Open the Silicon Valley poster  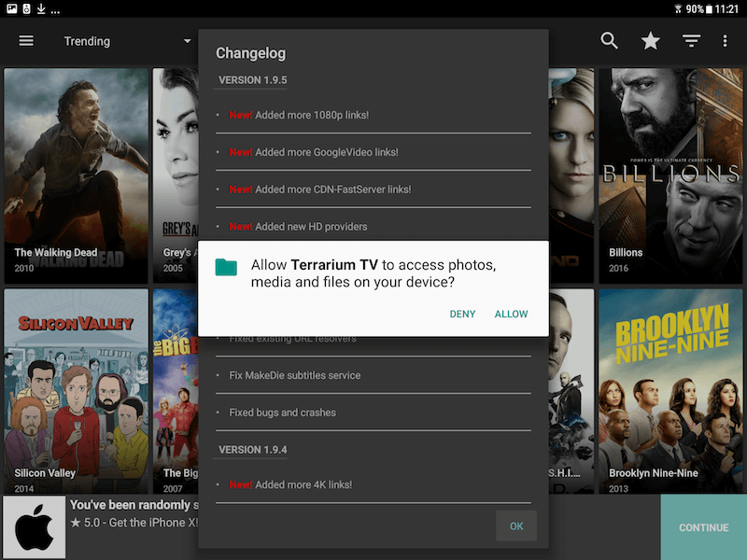pyautogui.click(x=77, y=391)
